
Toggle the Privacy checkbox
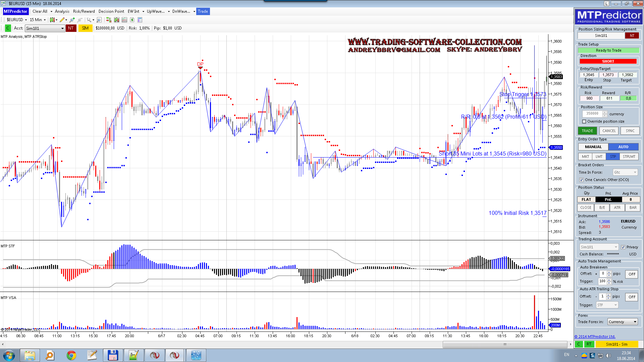[623, 247]
